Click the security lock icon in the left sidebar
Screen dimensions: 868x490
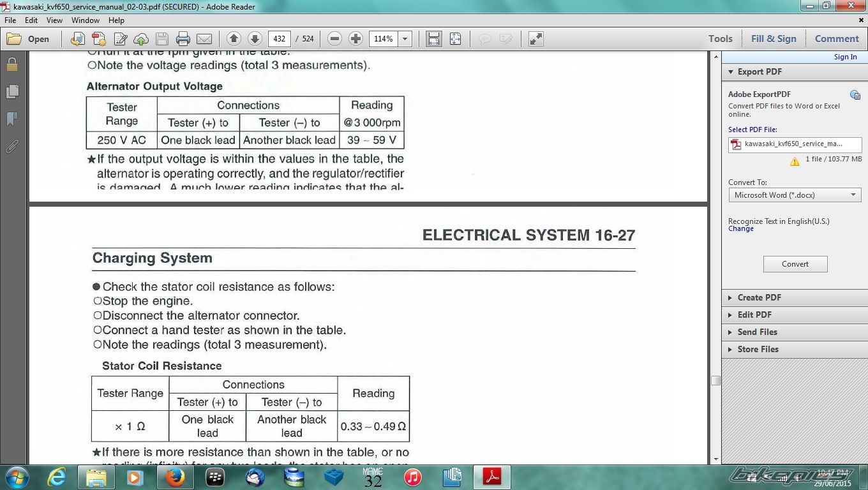click(x=11, y=64)
